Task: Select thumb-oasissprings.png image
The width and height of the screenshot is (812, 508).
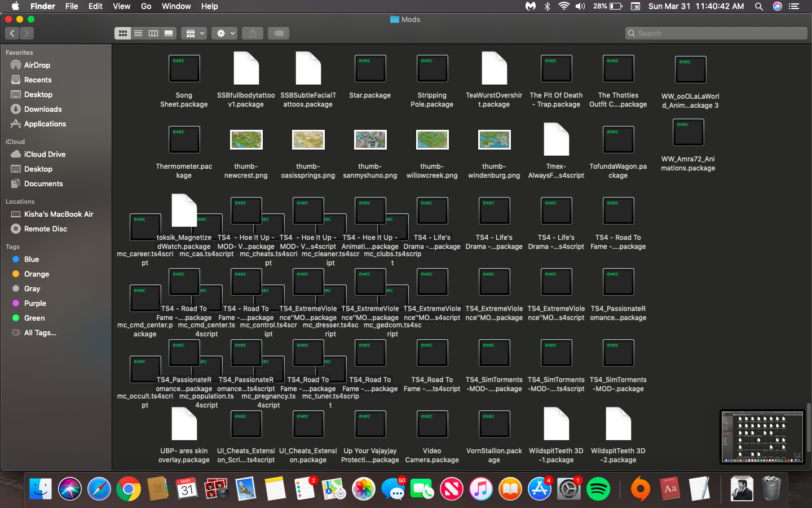Action: point(308,140)
